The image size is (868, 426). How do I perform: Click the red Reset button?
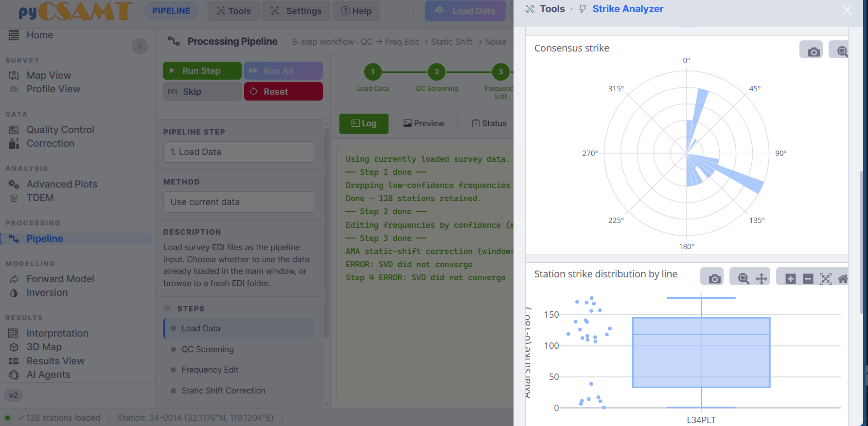pos(283,91)
